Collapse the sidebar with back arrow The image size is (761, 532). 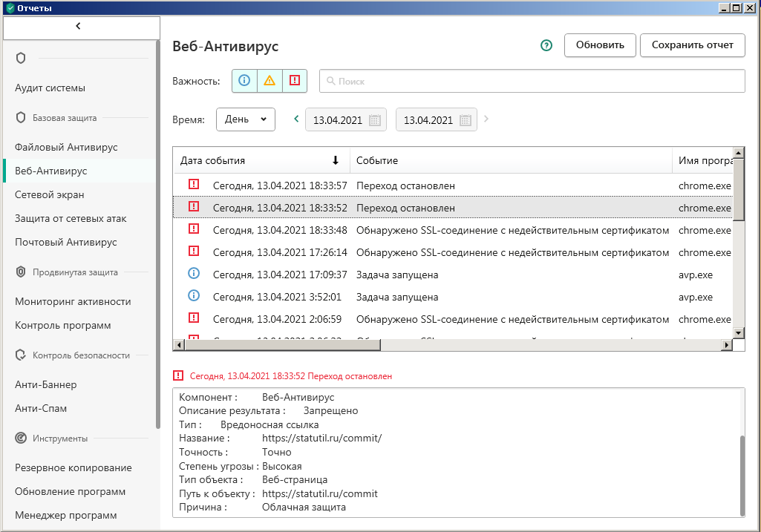(79, 27)
